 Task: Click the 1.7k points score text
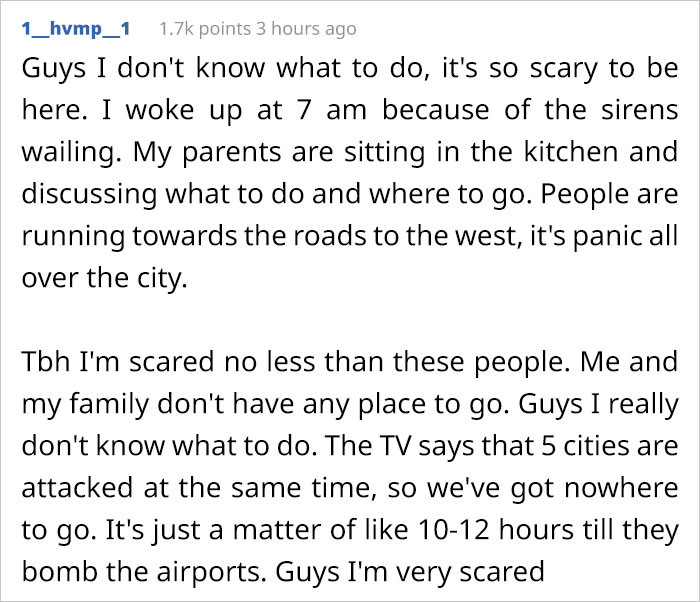click(205, 29)
